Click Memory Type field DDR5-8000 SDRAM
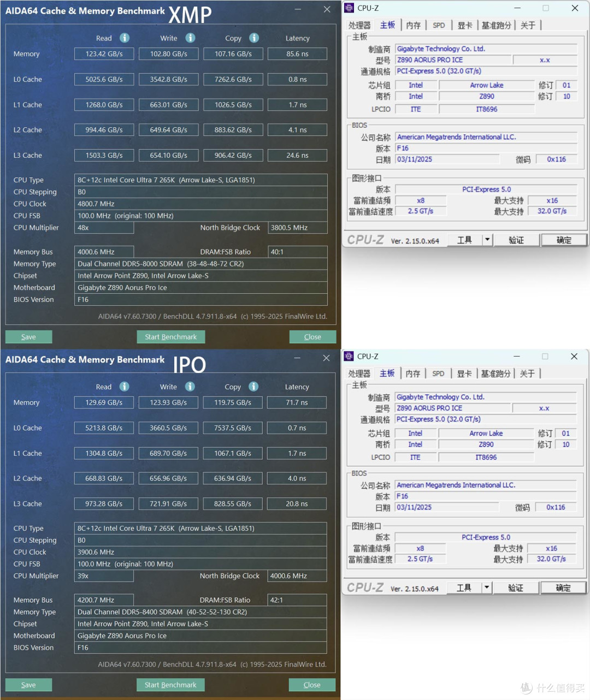 pos(201,264)
